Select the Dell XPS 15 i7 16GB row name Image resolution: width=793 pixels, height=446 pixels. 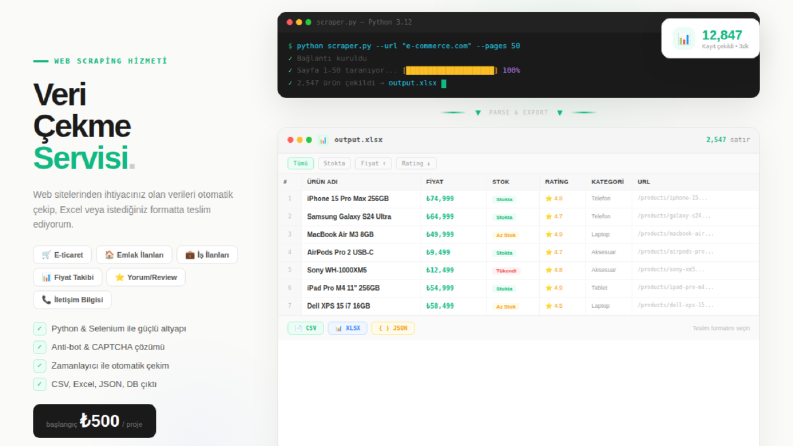[x=338, y=306]
